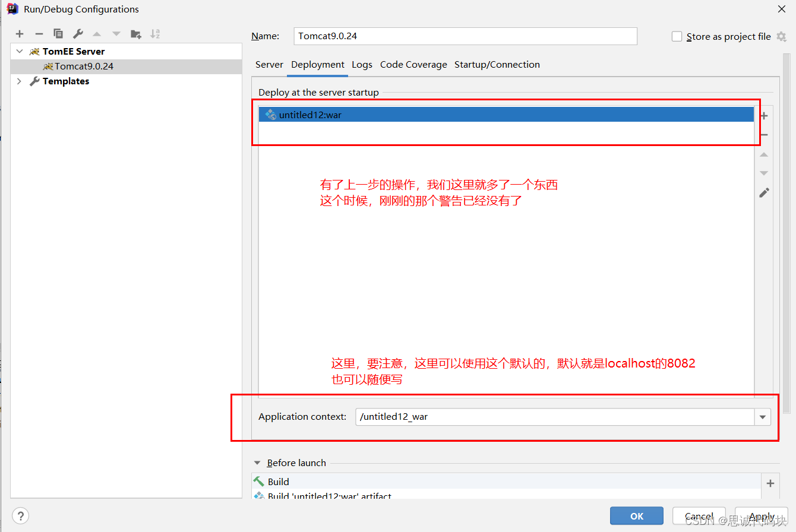Switch to Code Coverage tab
The width and height of the screenshot is (796, 532).
413,65
